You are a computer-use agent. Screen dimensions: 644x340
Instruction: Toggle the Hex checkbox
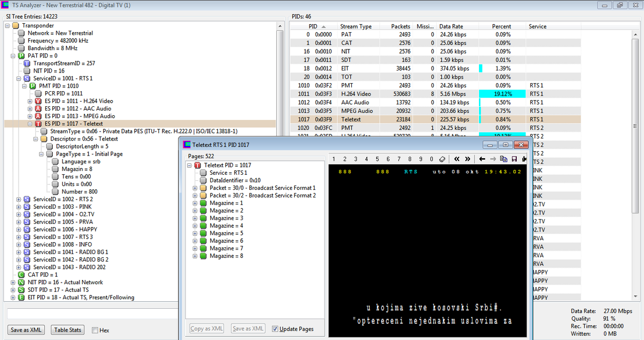(x=95, y=330)
